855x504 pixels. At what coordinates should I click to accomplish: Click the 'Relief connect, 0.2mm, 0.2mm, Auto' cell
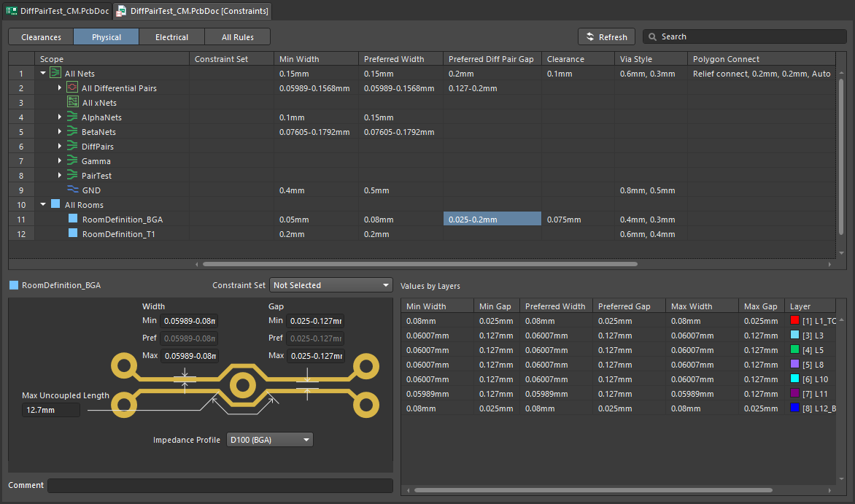761,73
